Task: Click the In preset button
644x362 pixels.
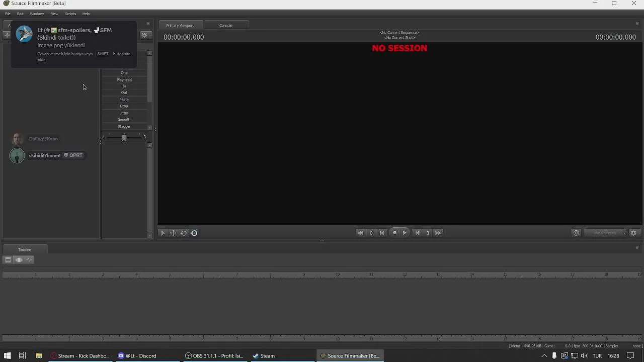Action: pyautogui.click(x=124, y=86)
